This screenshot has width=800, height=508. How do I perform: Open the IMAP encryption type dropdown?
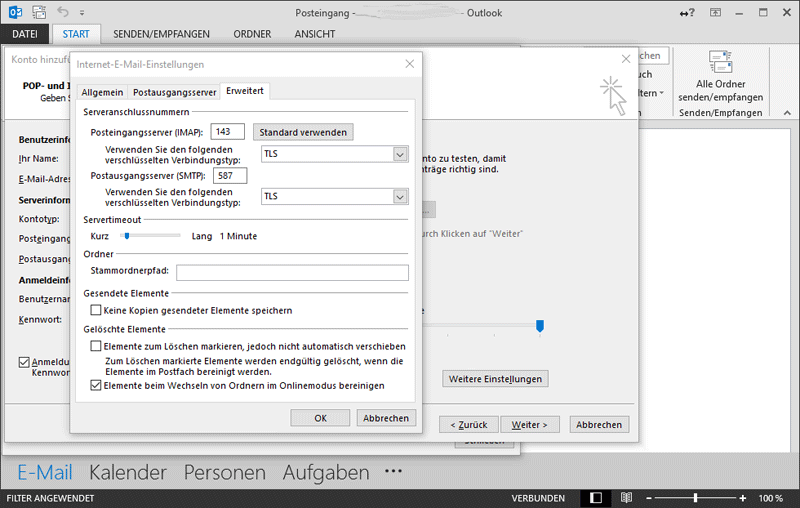400,154
